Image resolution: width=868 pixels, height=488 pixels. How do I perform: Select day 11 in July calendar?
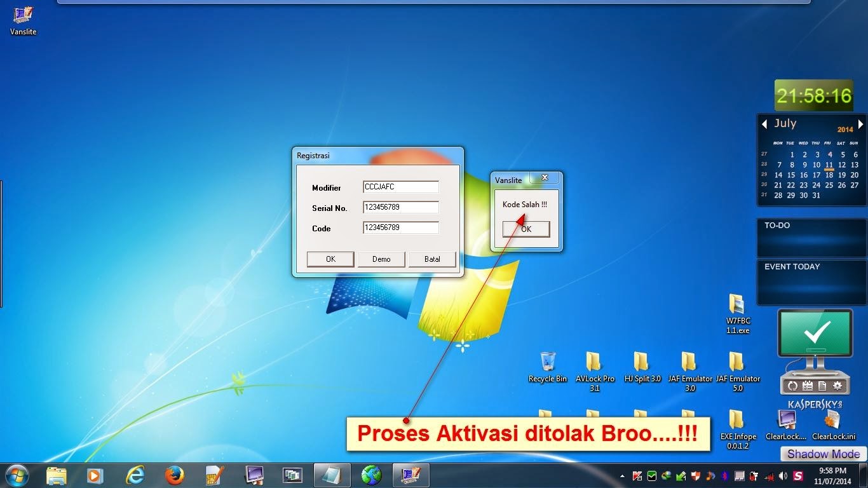829,165
